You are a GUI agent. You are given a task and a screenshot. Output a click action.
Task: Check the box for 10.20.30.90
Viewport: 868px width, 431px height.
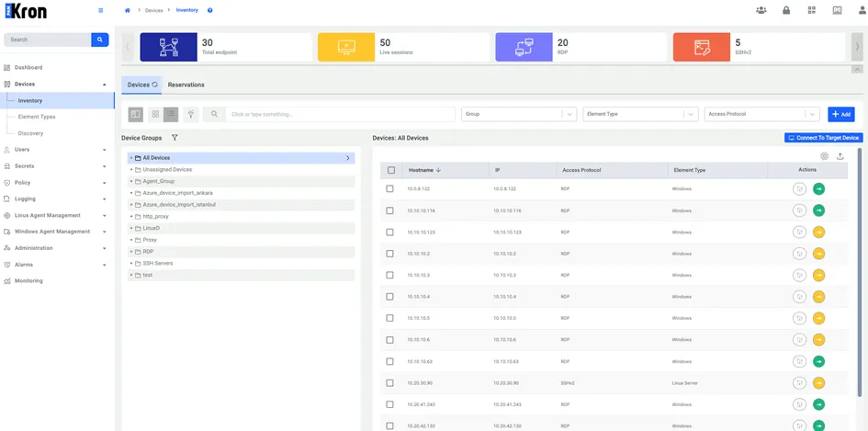389,383
